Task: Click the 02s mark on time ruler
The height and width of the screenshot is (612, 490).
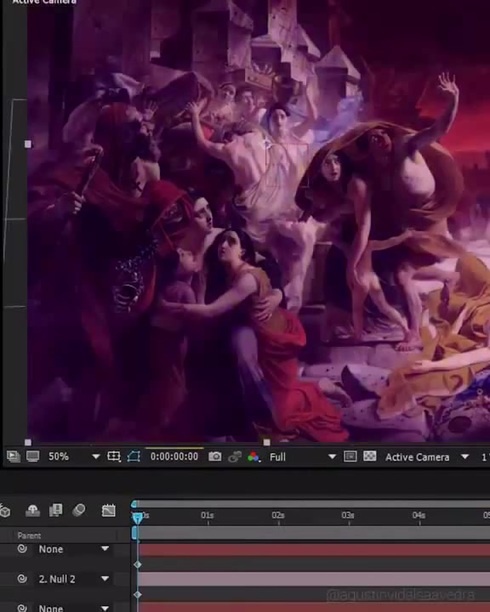Action: [x=278, y=516]
